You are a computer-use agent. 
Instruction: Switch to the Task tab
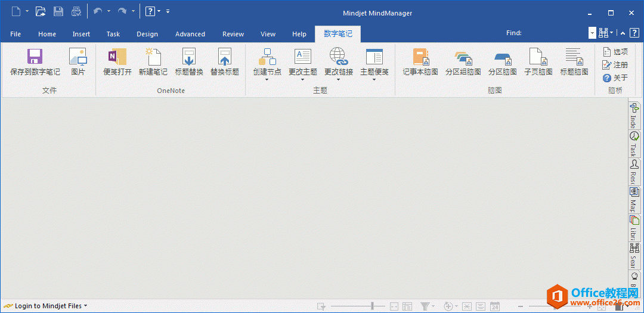click(113, 34)
